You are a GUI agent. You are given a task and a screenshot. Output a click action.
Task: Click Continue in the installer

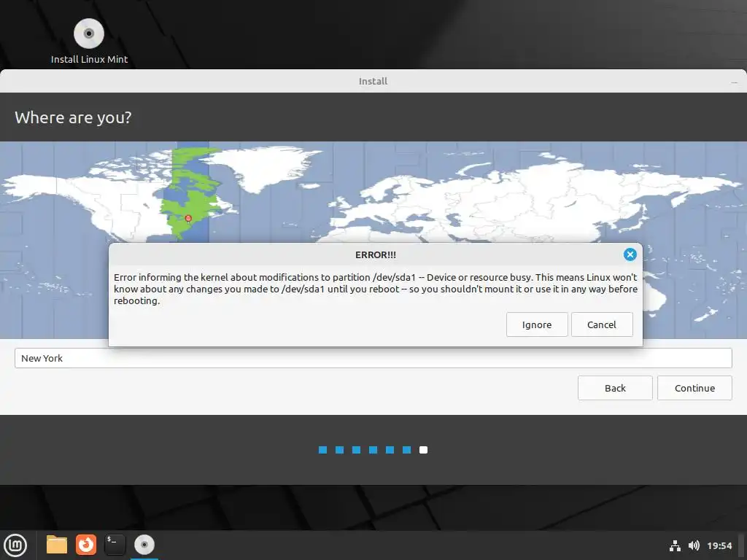click(x=694, y=388)
